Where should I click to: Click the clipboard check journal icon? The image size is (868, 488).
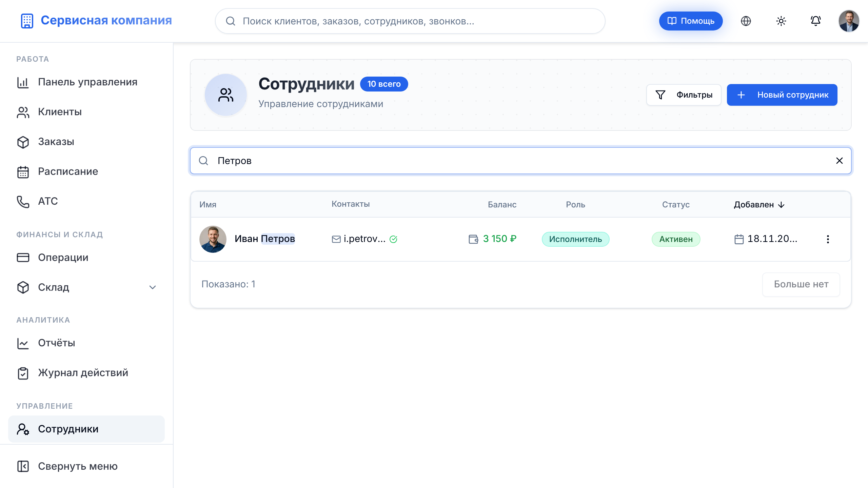coord(23,373)
